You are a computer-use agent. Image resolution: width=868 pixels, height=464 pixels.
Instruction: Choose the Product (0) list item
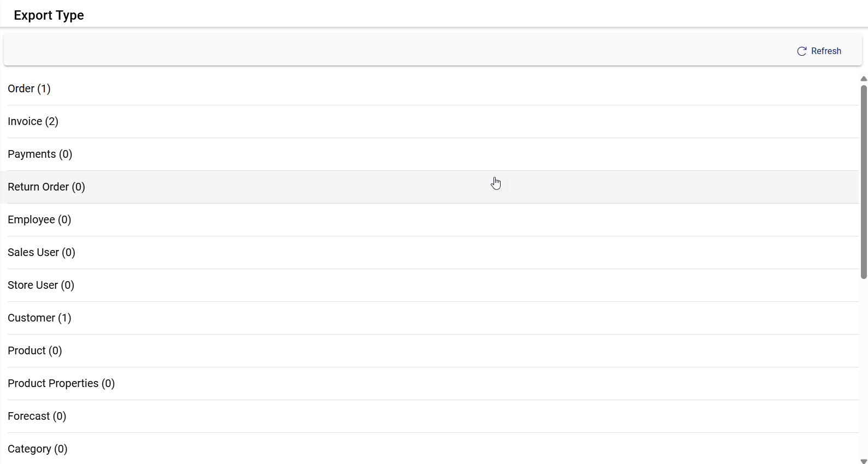pos(35,350)
